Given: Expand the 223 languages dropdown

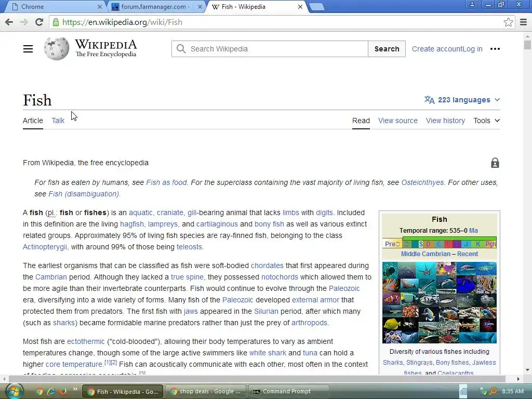Looking at the screenshot, I should click(462, 100).
